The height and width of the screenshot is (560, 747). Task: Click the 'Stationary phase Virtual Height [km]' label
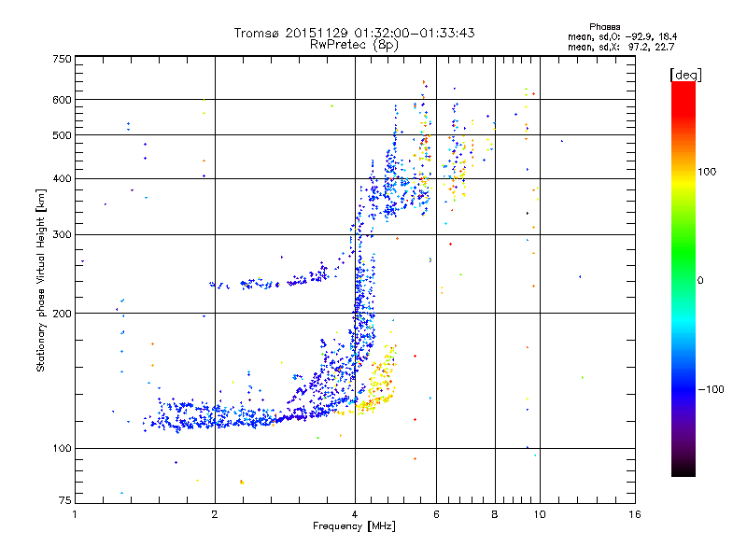coord(41,280)
